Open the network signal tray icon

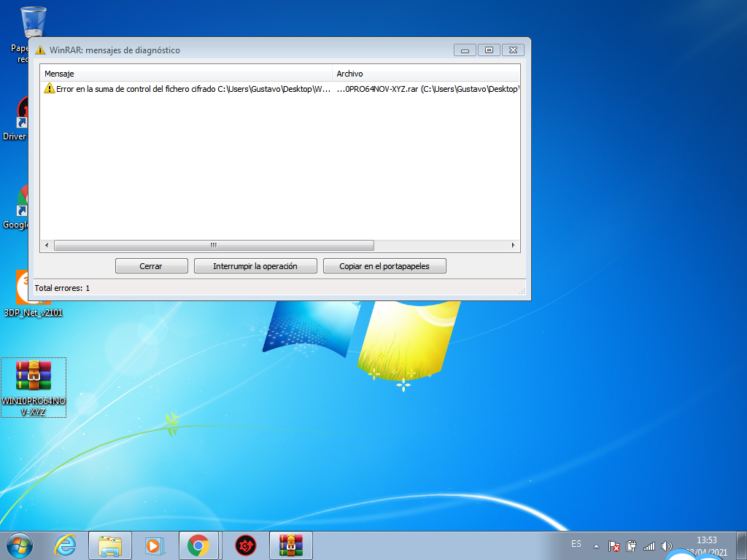pyautogui.click(x=649, y=546)
